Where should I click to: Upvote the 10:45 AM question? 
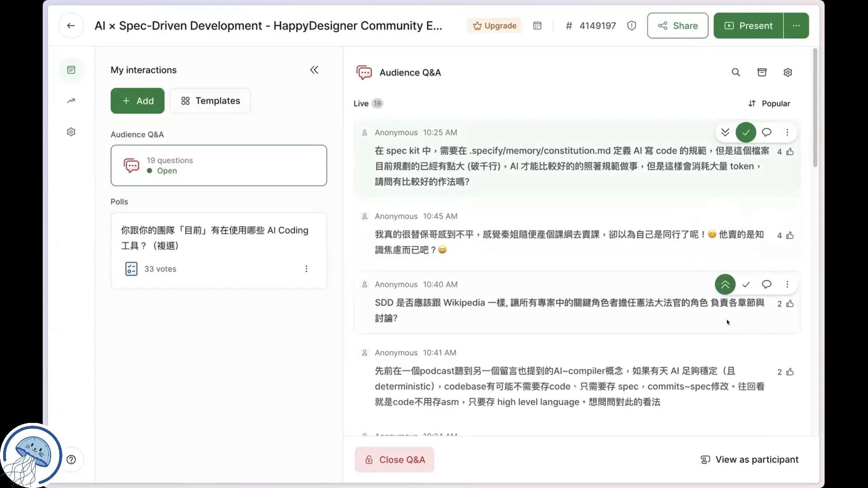point(790,235)
